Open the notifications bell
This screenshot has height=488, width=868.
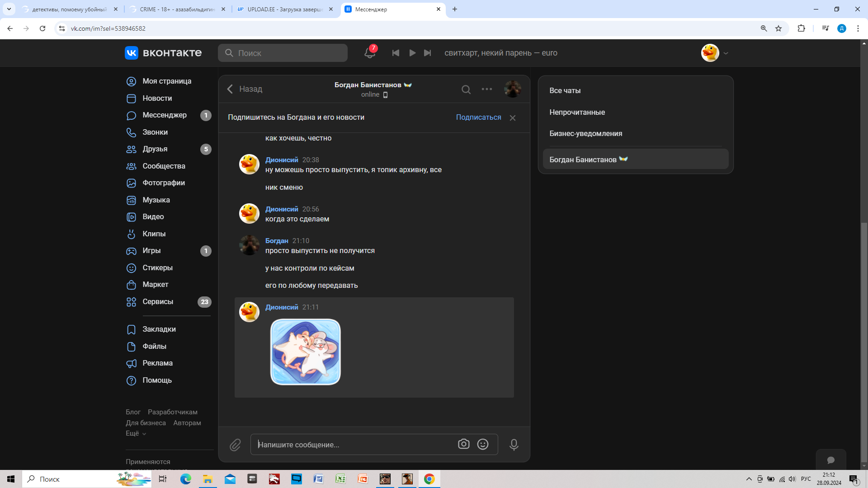pyautogui.click(x=369, y=53)
